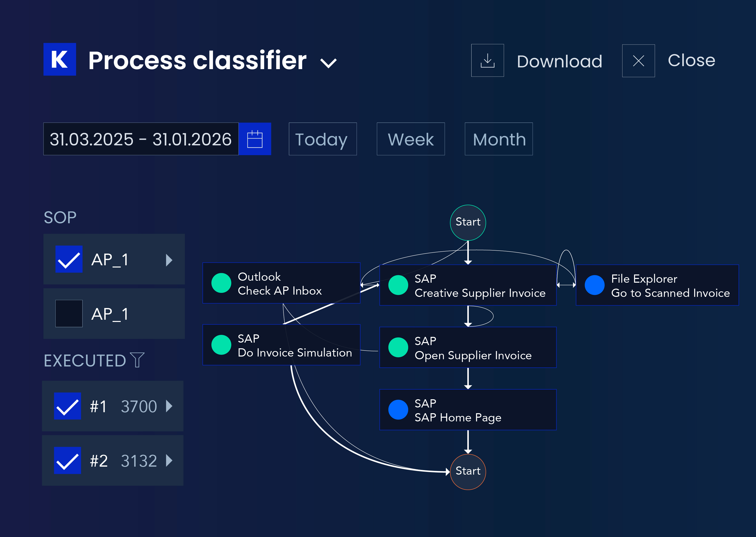Expand the #1 3700 row arrow
756x537 pixels.
point(169,406)
